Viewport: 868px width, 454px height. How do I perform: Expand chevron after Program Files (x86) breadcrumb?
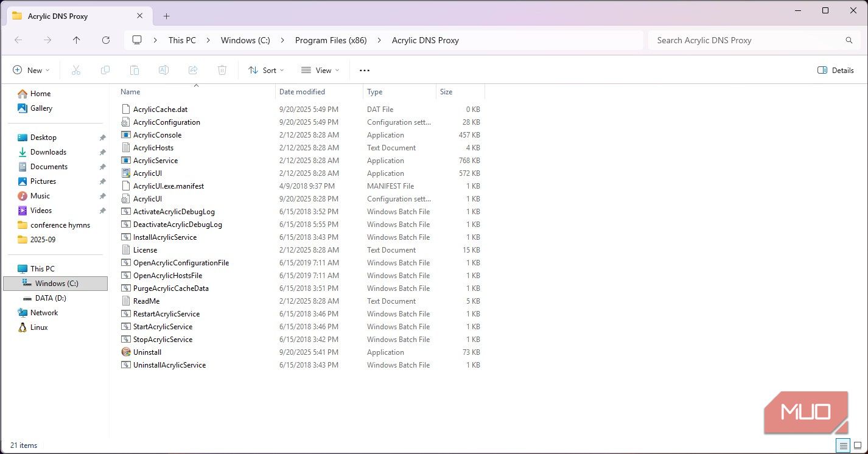[379, 40]
